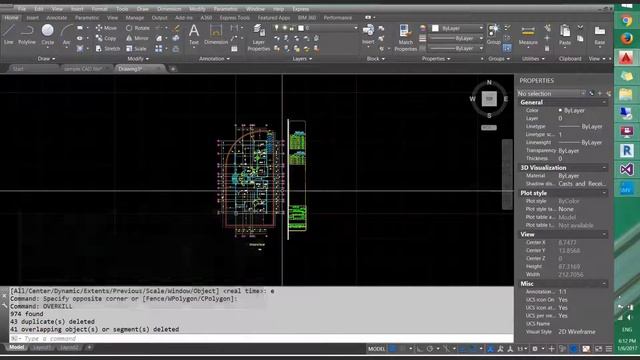
Task: Toggle MODEL space button in status bar
Action: click(x=376, y=349)
